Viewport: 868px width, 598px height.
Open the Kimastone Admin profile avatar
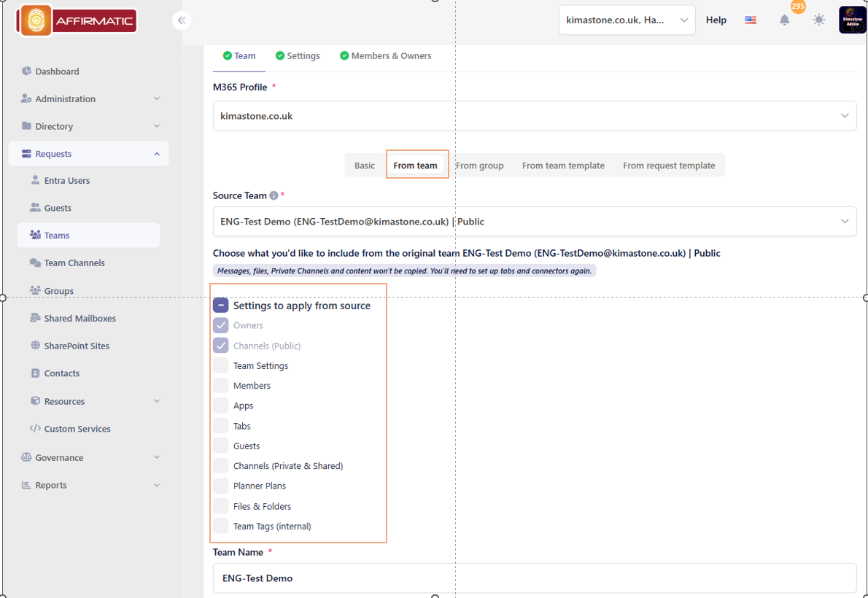[x=852, y=20]
